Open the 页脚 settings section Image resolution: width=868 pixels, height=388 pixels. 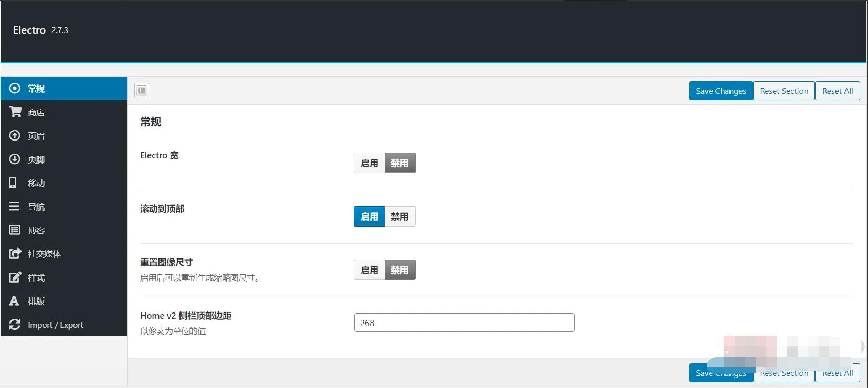coord(63,159)
